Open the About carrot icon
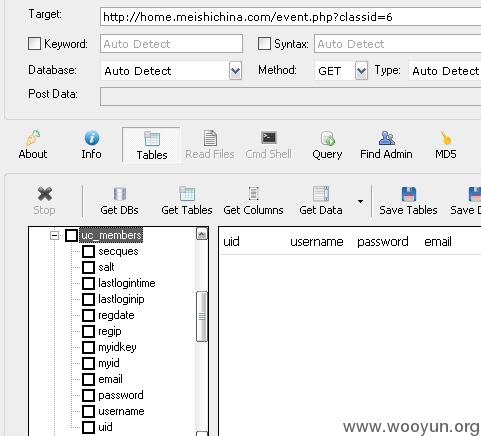Image resolution: width=481 pixels, height=436 pixels. pos(33,138)
